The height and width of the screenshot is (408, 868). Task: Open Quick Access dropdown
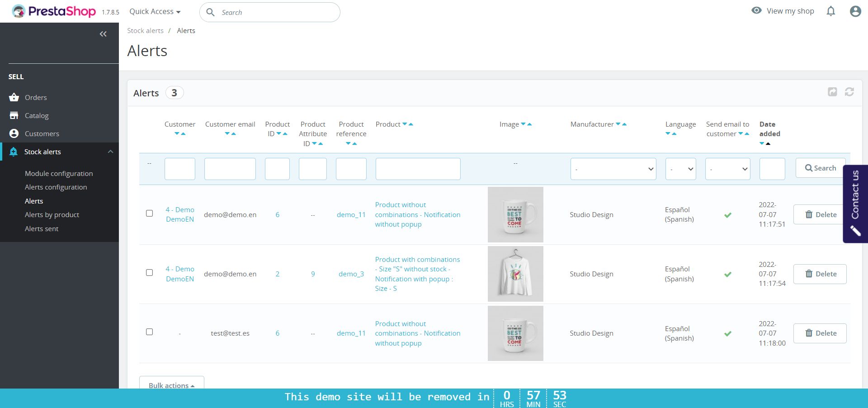155,11
